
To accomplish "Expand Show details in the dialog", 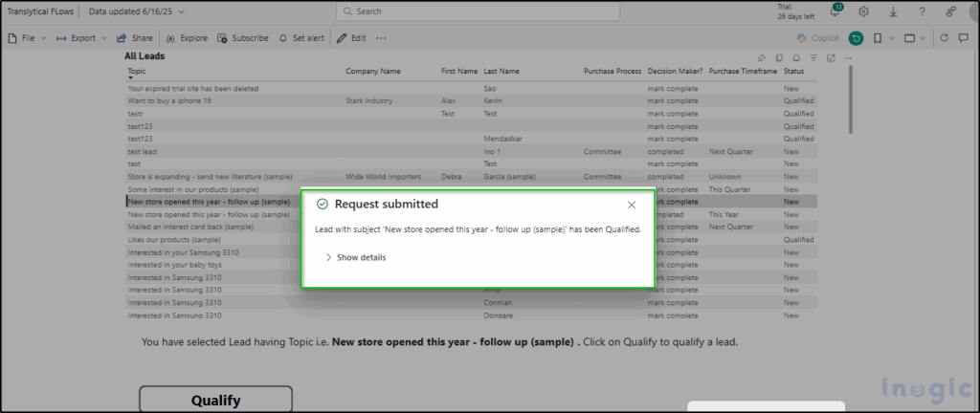I will pyautogui.click(x=355, y=257).
